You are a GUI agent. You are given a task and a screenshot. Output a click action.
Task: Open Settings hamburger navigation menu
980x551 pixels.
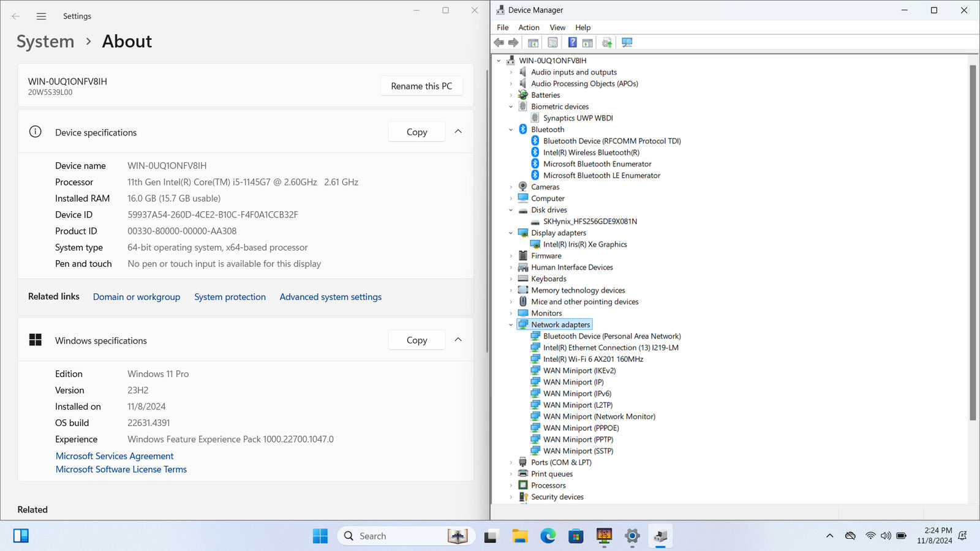coord(41,17)
